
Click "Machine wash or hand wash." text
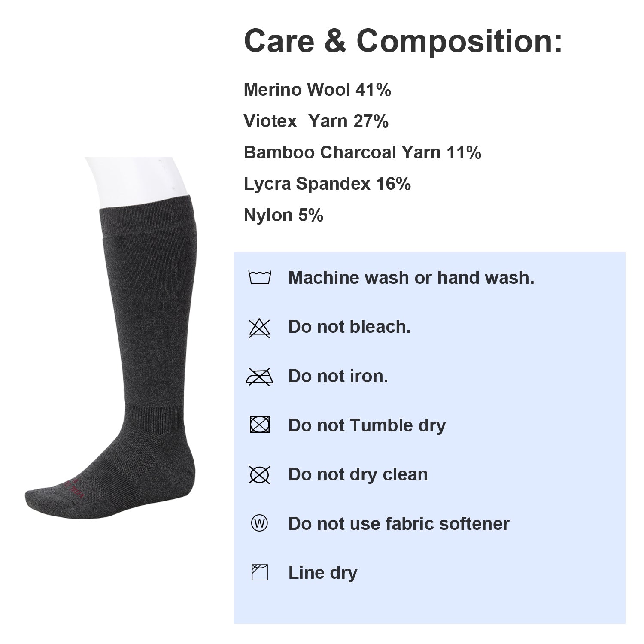pyautogui.click(x=411, y=278)
